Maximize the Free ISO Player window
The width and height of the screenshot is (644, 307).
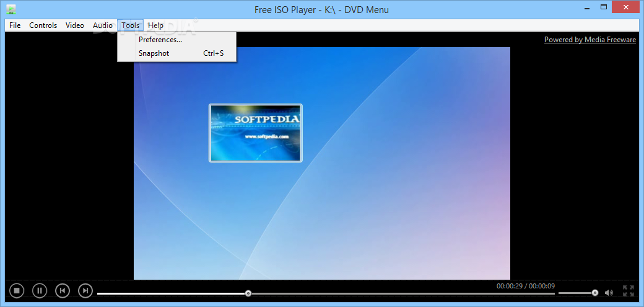tap(603, 7)
